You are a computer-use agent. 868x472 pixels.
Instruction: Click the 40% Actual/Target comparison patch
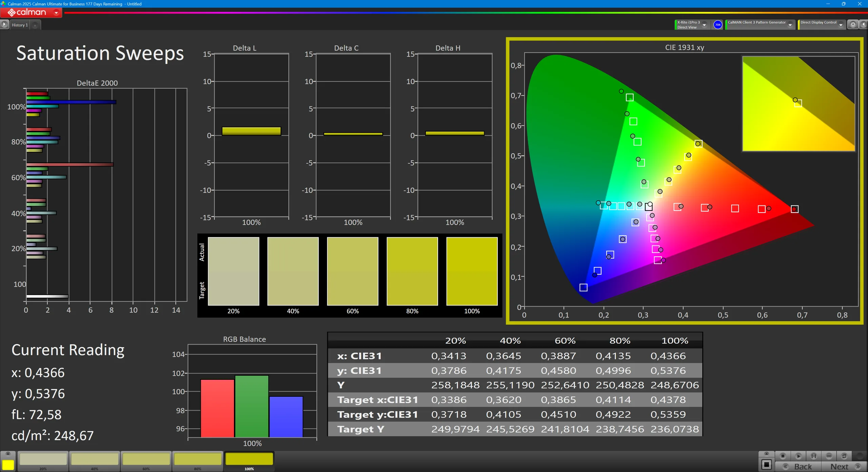click(293, 271)
